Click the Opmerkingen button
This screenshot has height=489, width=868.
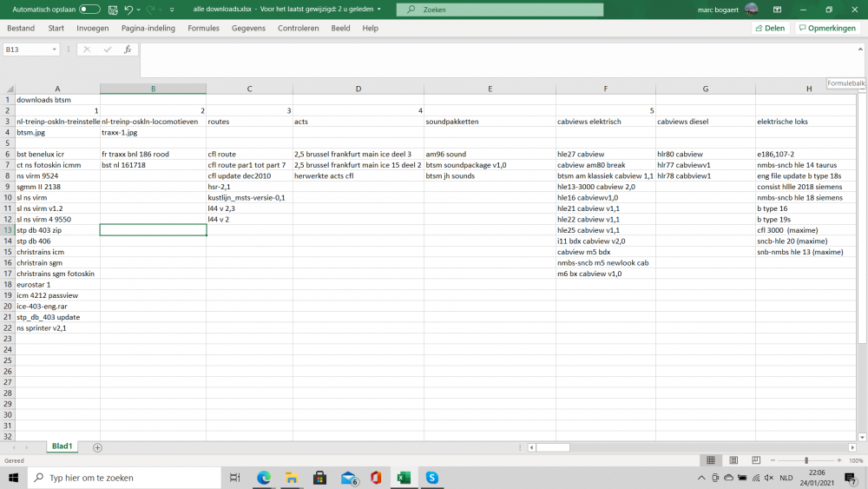(826, 28)
